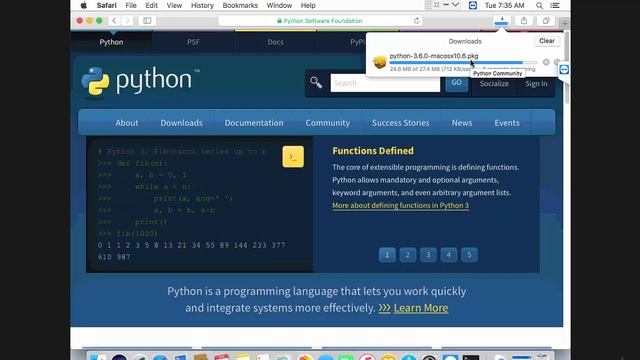640x360 pixels.
Task: Open the News navigation menu
Action: (x=462, y=123)
